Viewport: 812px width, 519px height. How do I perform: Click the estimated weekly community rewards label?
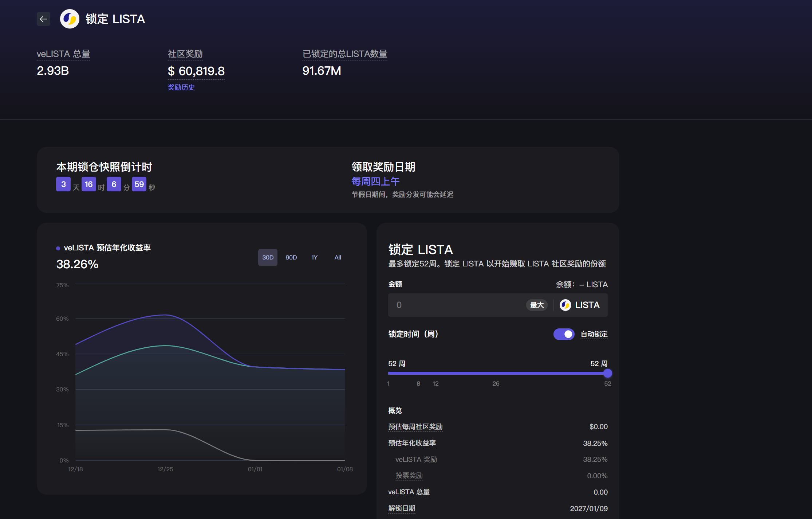point(415,427)
